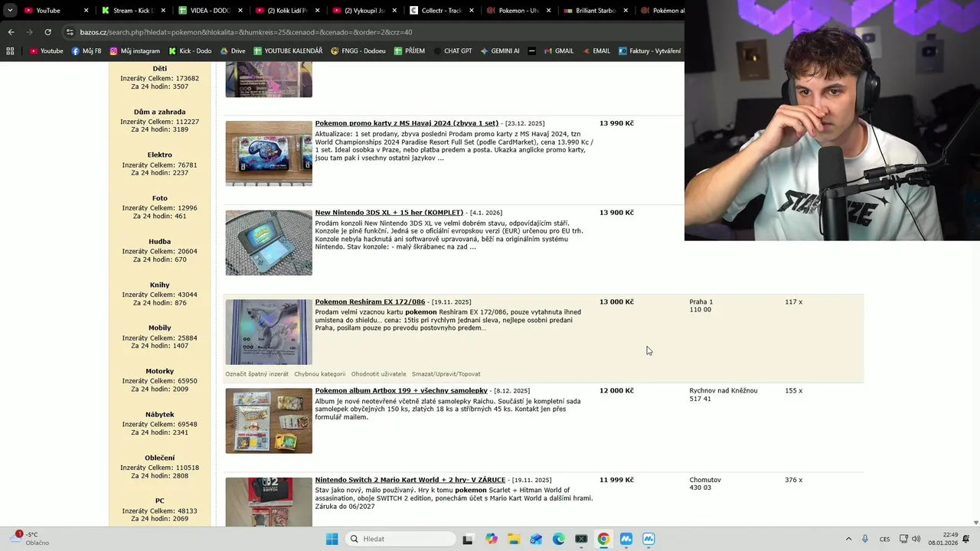The image size is (980, 551).
Task: Open the apps grid in the bookmarks bar
Action: (x=10, y=51)
